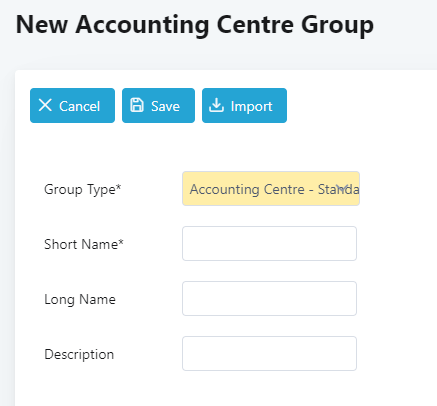Click the X icon on the Cancel button
437x406 pixels.
45,105
